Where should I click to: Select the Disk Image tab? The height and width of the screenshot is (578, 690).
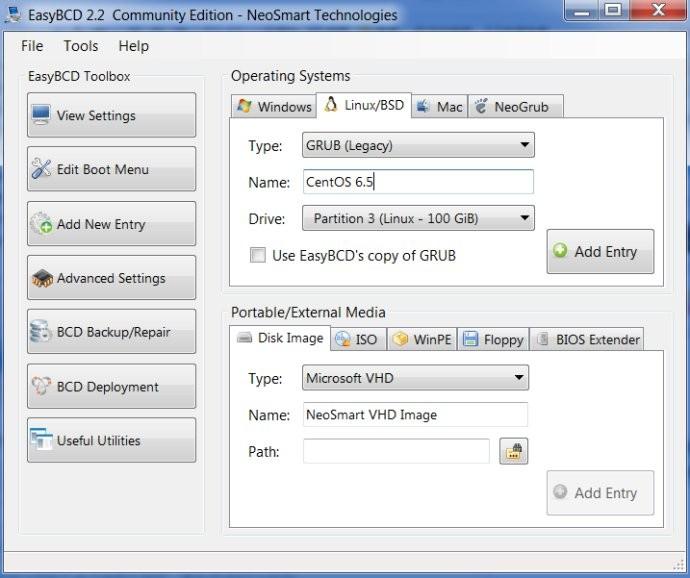point(280,338)
